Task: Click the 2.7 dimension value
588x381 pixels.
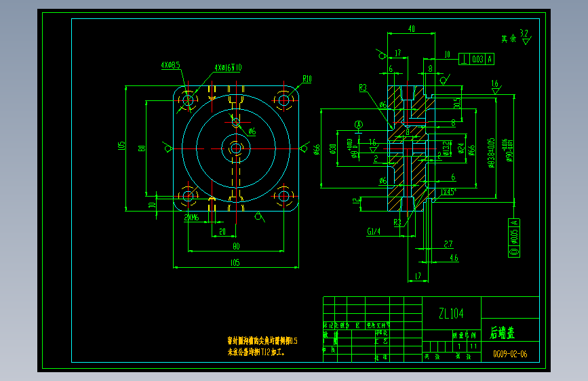Action: tap(448, 244)
